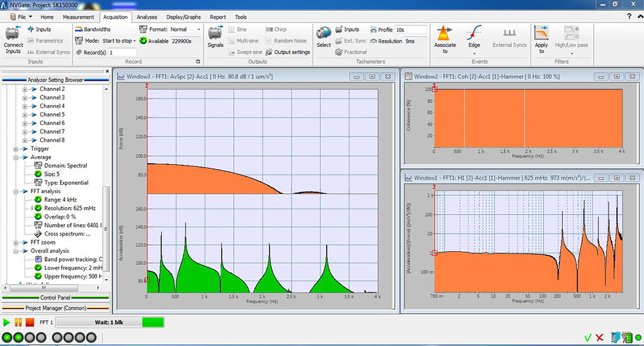This screenshot has width=644, height=346.
Task: Open Output settings
Action: point(287,52)
